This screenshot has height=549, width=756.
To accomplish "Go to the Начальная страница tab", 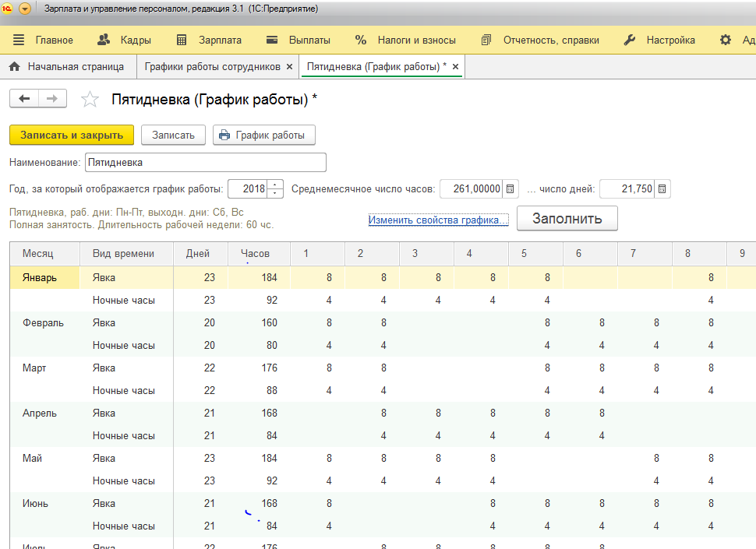I will click(67, 66).
